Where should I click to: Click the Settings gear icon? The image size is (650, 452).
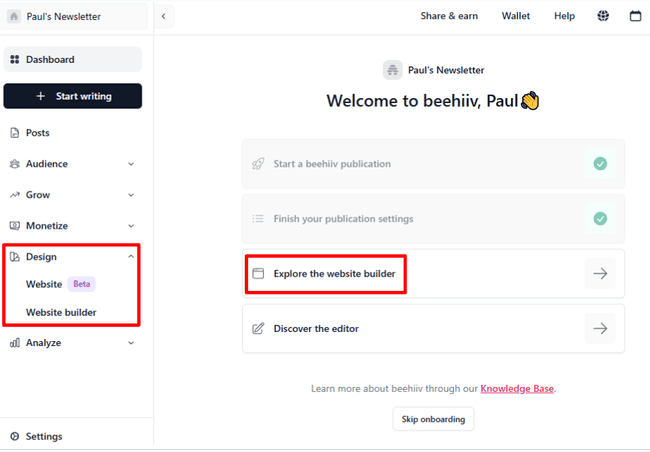tap(15, 436)
